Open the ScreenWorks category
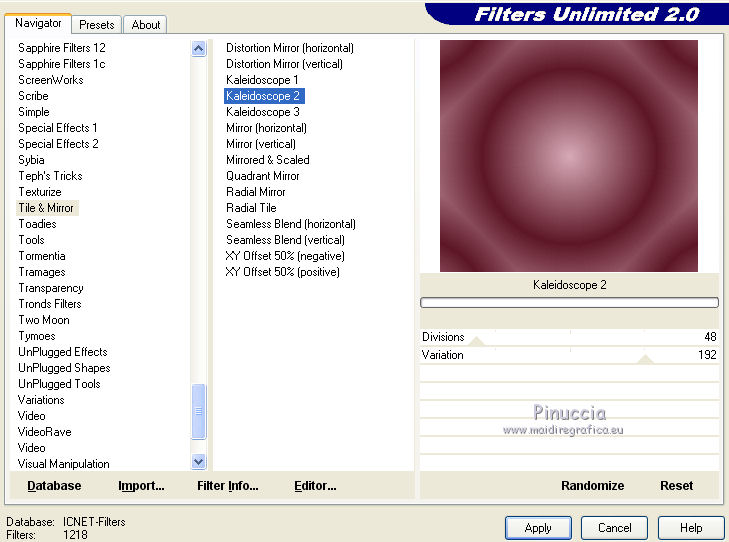This screenshot has height=542, width=729. click(x=51, y=79)
